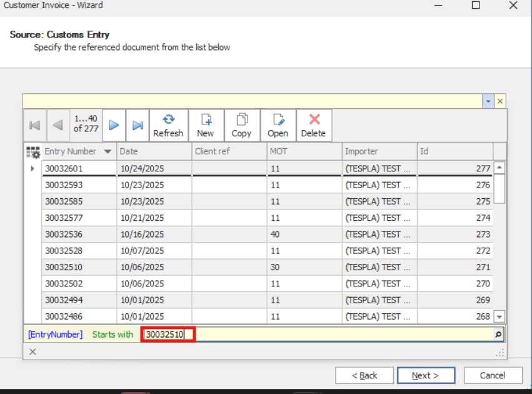Cancel the Customer Invoice wizard

493,375
